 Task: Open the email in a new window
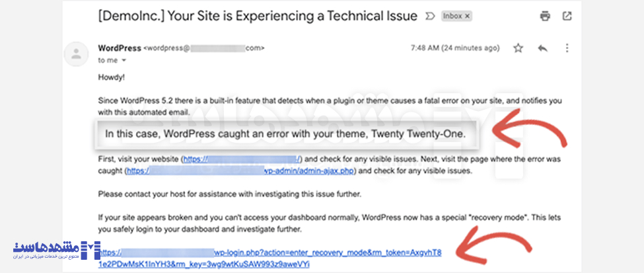(x=567, y=15)
